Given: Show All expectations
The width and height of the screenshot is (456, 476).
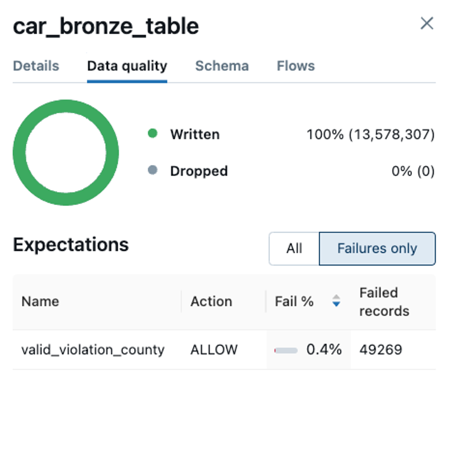Looking at the screenshot, I should 294,248.
